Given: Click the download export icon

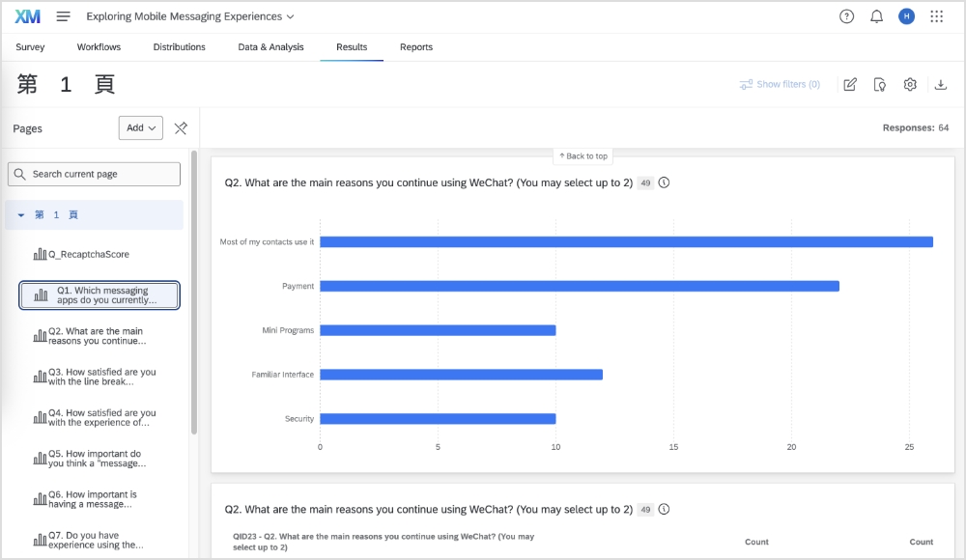Looking at the screenshot, I should click(941, 85).
